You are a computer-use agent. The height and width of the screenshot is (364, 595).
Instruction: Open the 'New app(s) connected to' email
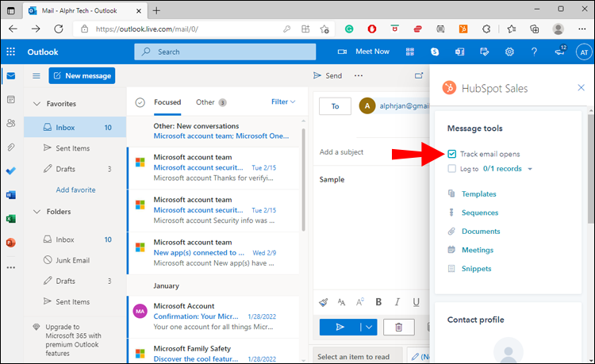point(214,252)
